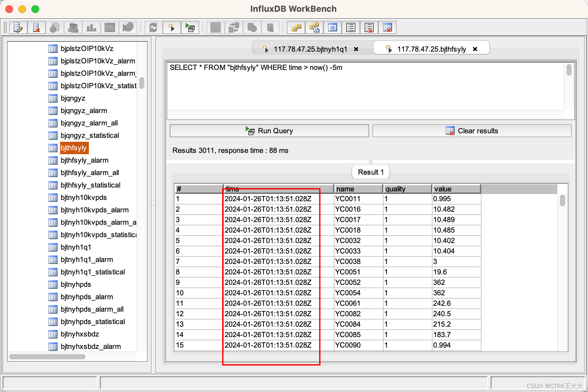Viewport: 588px width, 392px height.
Task: Click the # column header
Action: click(199, 189)
